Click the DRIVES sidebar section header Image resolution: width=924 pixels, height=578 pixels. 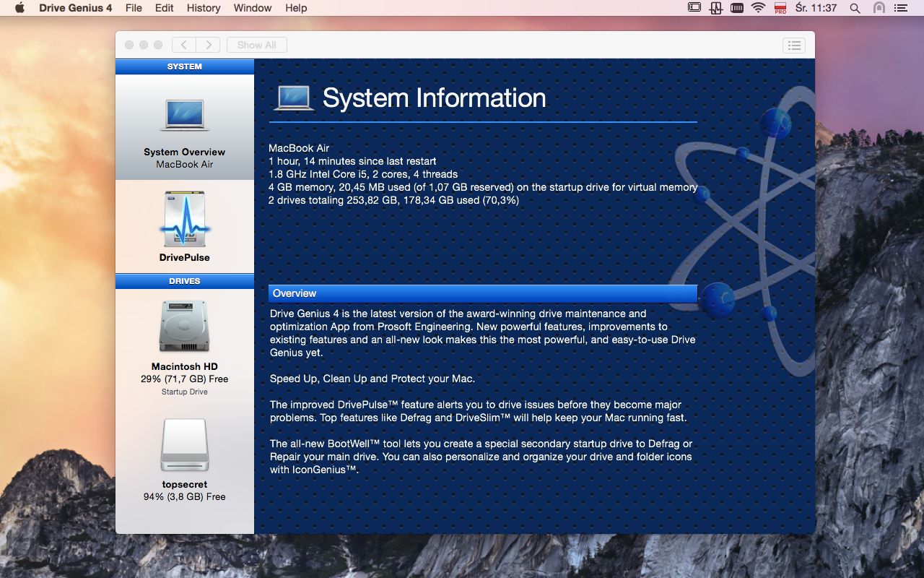click(x=185, y=281)
